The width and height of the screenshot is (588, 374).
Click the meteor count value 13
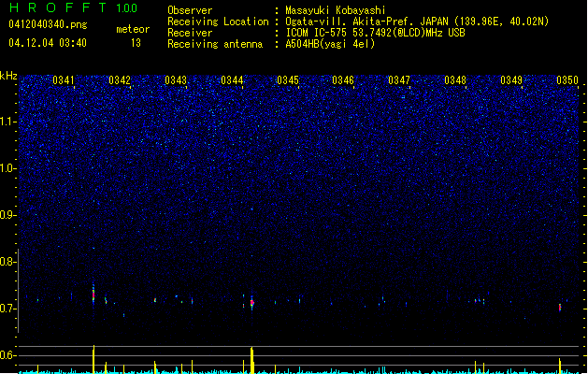pyautogui.click(x=136, y=43)
